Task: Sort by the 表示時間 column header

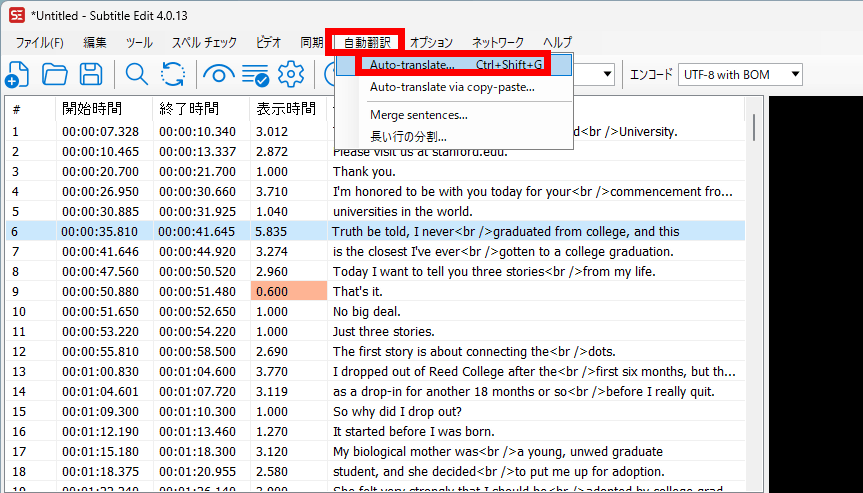Action: [288, 109]
